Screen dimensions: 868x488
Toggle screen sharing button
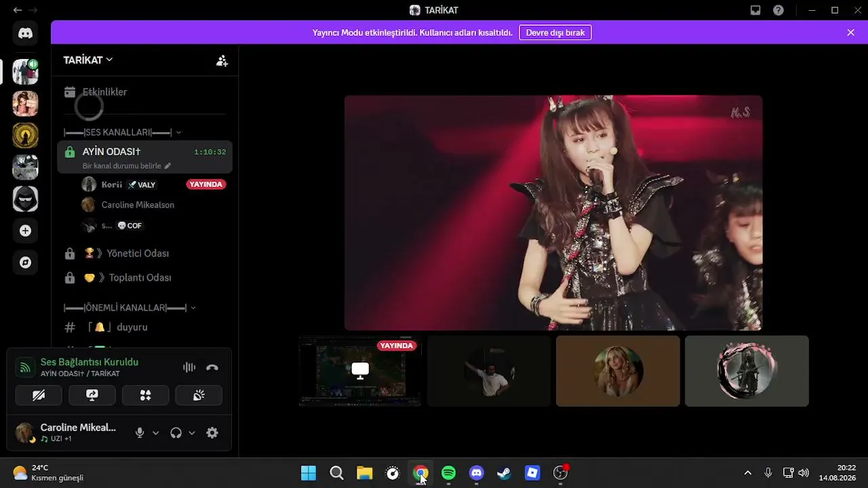[x=92, y=395]
